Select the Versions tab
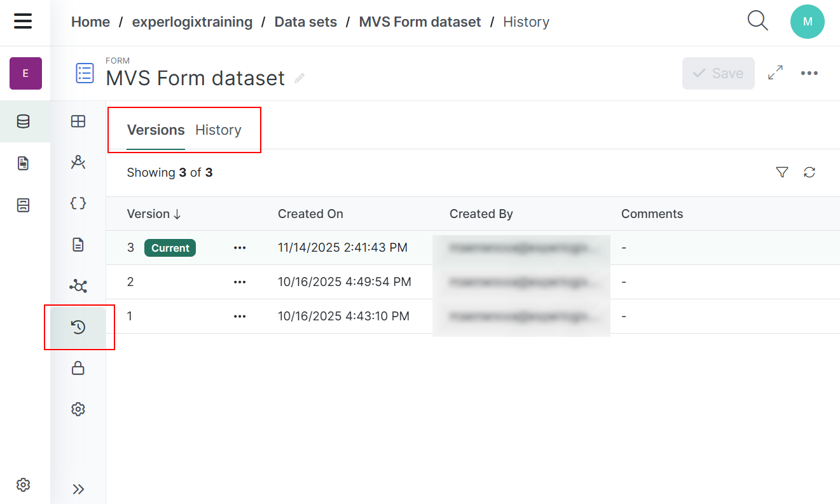The image size is (840, 504). pos(156,130)
